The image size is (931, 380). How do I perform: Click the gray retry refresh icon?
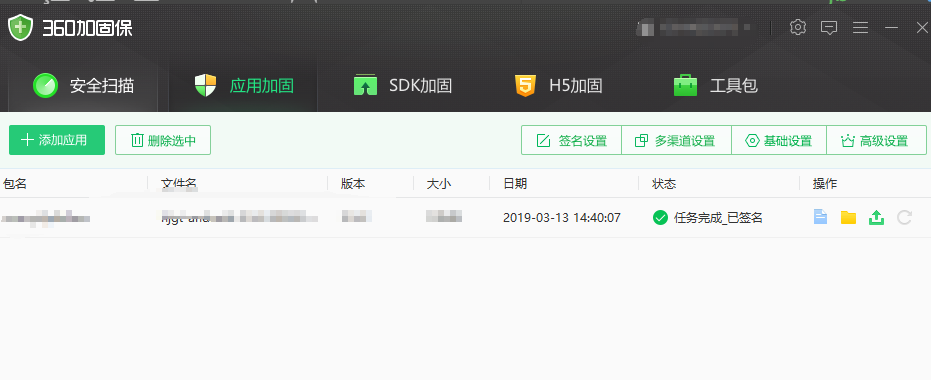click(x=904, y=218)
